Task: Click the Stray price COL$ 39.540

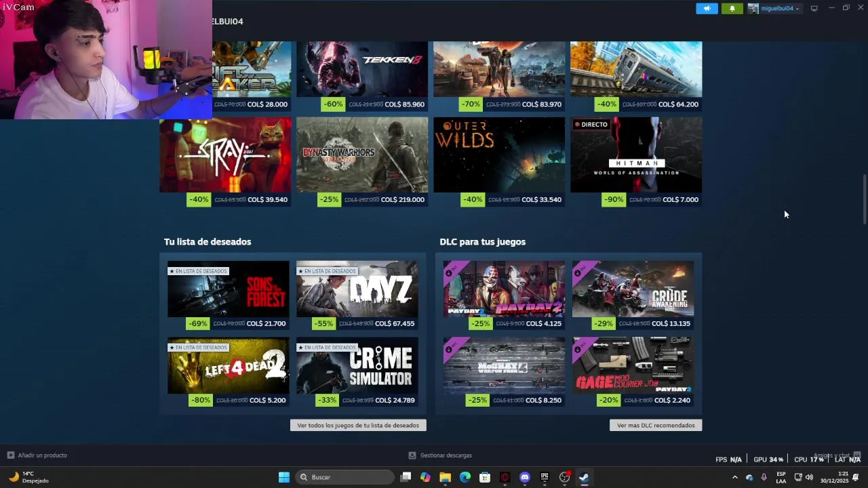Action: tap(267, 200)
